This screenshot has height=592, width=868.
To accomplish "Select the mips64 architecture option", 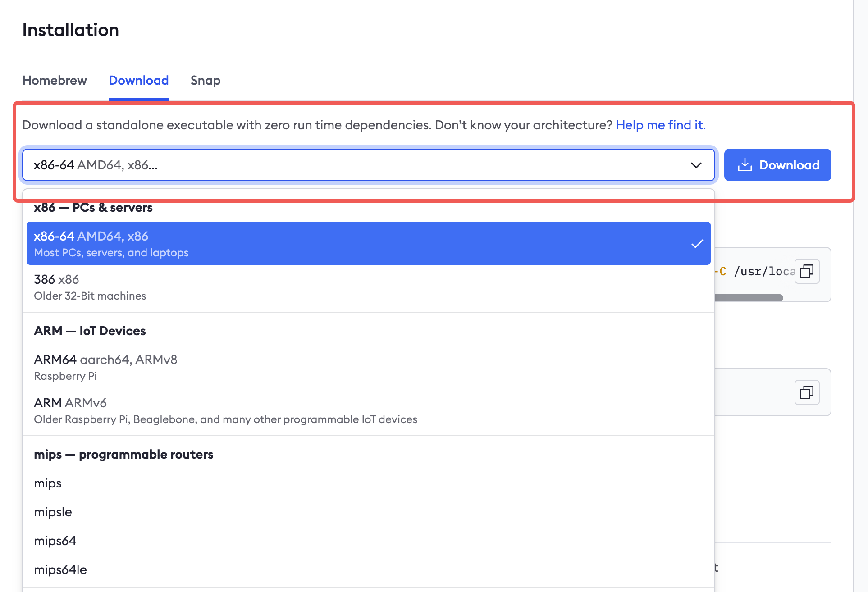I will click(x=55, y=541).
